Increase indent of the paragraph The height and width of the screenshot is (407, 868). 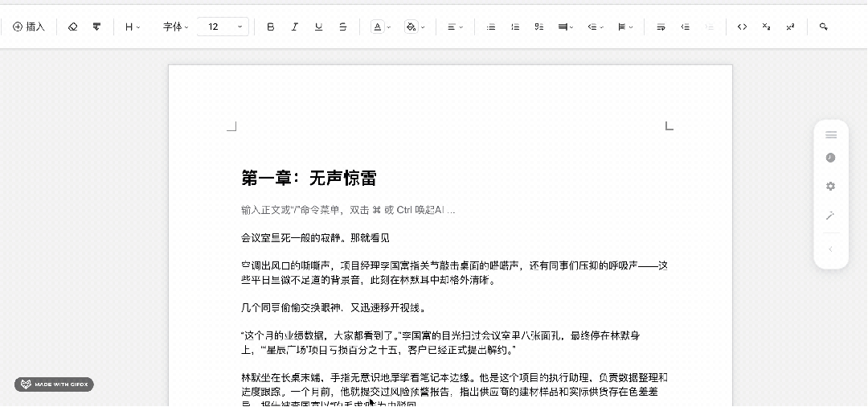710,27
